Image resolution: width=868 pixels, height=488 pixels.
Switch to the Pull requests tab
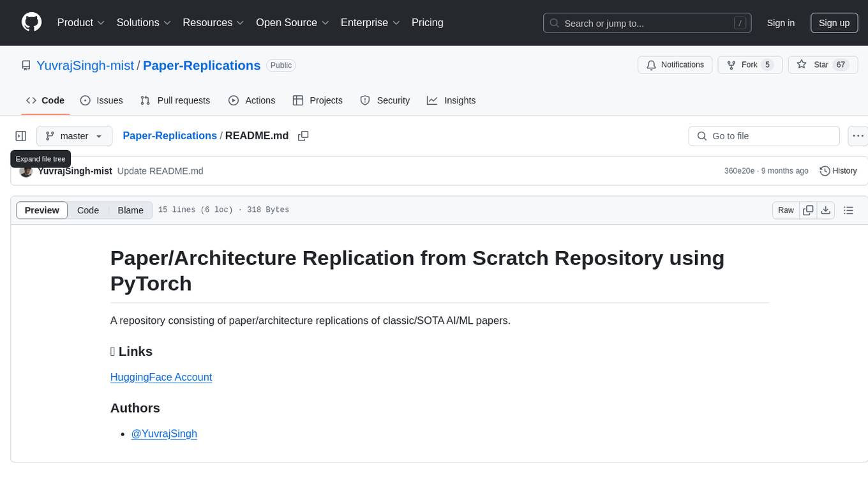click(x=175, y=100)
